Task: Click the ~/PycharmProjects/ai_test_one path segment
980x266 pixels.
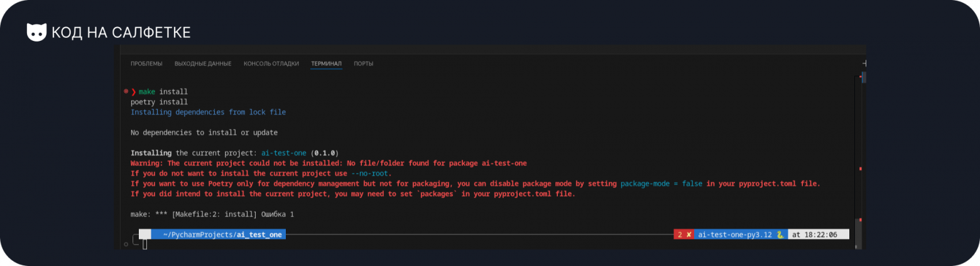Action: coord(222,235)
